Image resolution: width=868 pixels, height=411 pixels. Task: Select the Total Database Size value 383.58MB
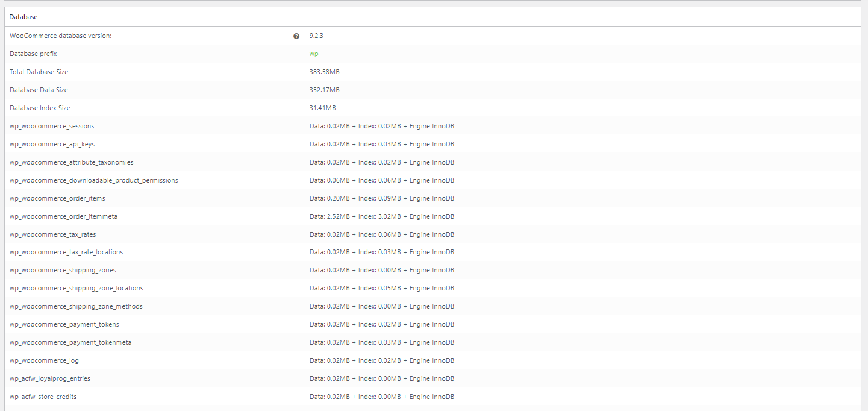(324, 72)
